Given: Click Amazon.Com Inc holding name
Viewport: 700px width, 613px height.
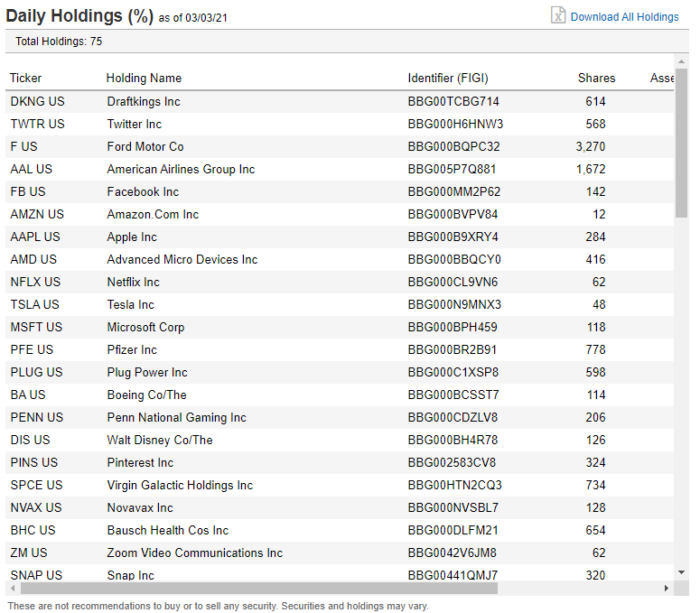Looking at the screenshot, I should point(153,215).
